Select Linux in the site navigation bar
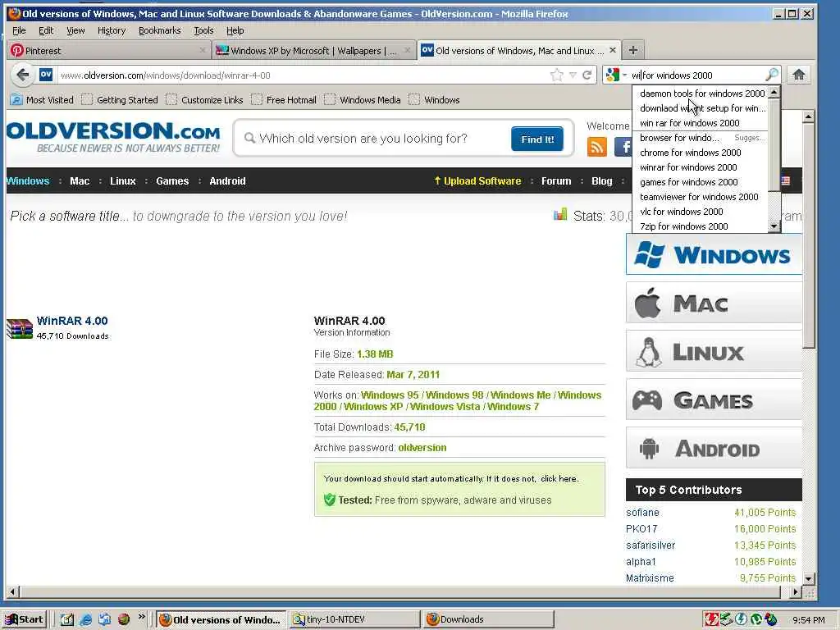Screen dimensions: 840x630 click(123, 181)
